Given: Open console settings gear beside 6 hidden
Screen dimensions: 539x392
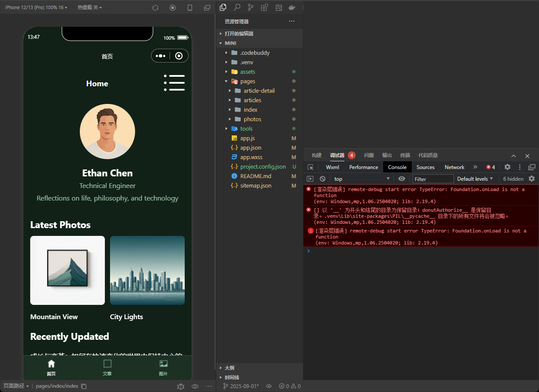Looking at the screenshot, I should pos(532,179).
